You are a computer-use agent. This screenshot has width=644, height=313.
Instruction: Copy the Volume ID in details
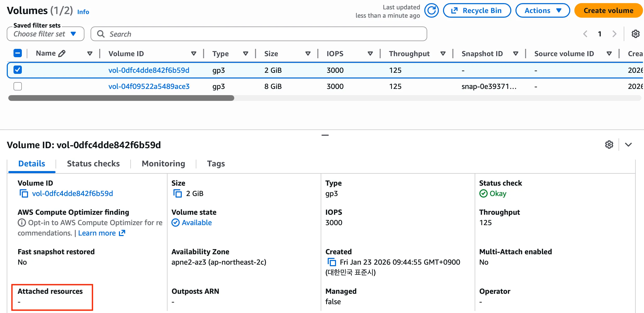tap(24, 193)
